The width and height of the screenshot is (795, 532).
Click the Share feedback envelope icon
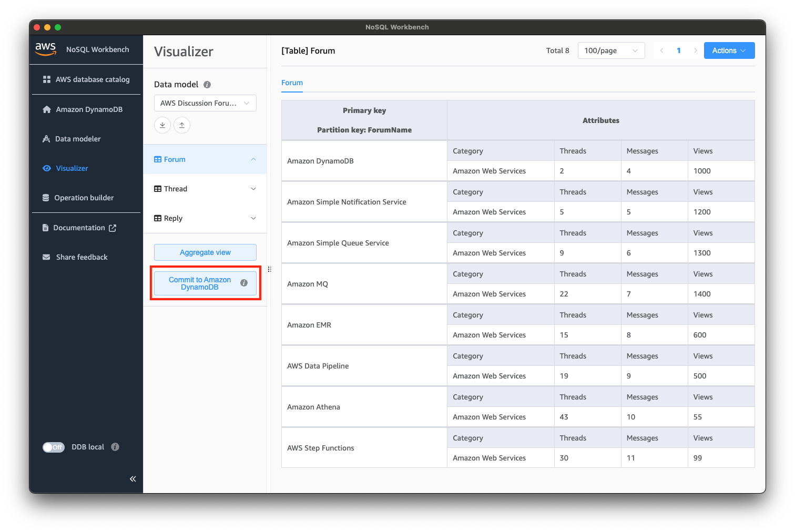(46, 257)
